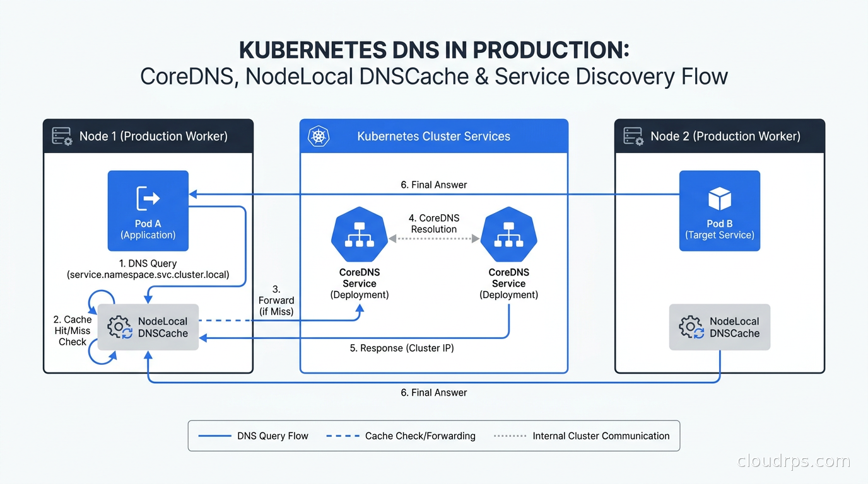The height and width of the screenshot is (484, 868).
Task: Click the NodeLocal DNSCache gear icon in Node 2
Action: point(691,327)
